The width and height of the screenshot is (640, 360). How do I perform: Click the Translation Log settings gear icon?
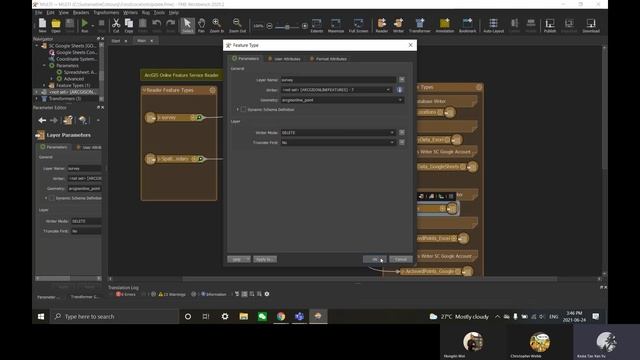point(267,294)
